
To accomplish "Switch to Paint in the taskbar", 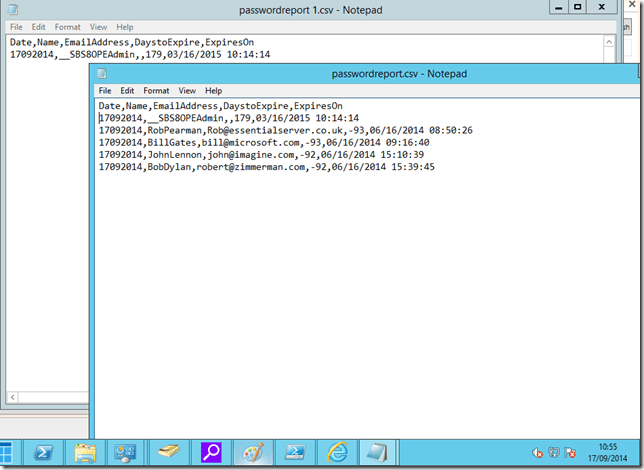I will (252, 453).
